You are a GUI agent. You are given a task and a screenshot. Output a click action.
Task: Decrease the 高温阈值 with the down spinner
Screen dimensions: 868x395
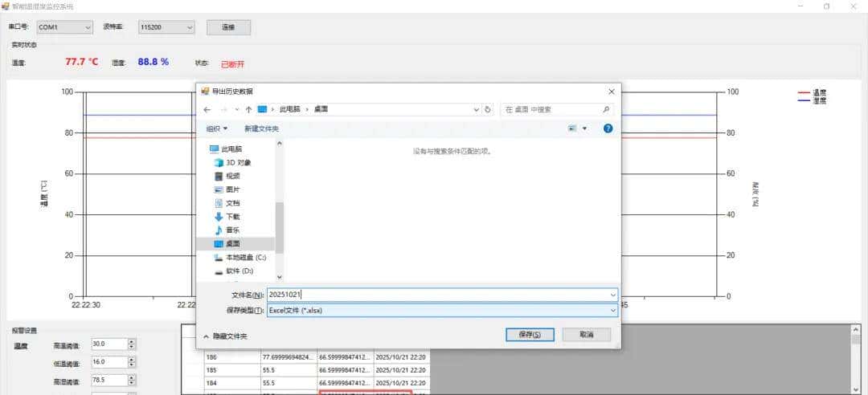click(132, 347)
